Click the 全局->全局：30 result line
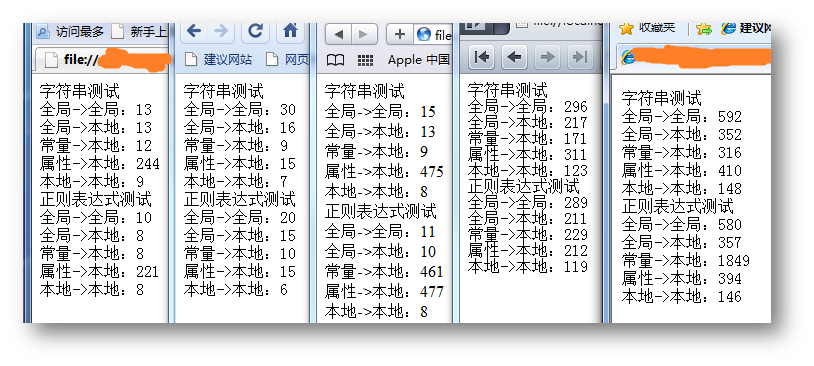814x366 pixels. coord(239,110)
